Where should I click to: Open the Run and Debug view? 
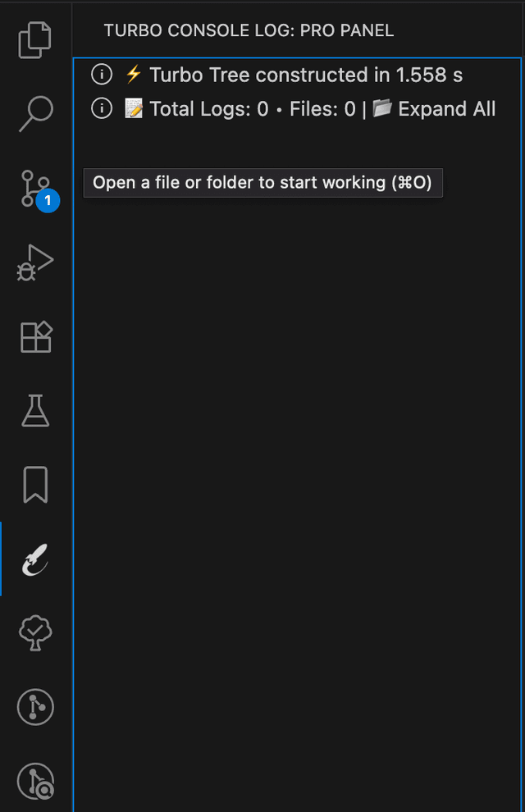35,262
